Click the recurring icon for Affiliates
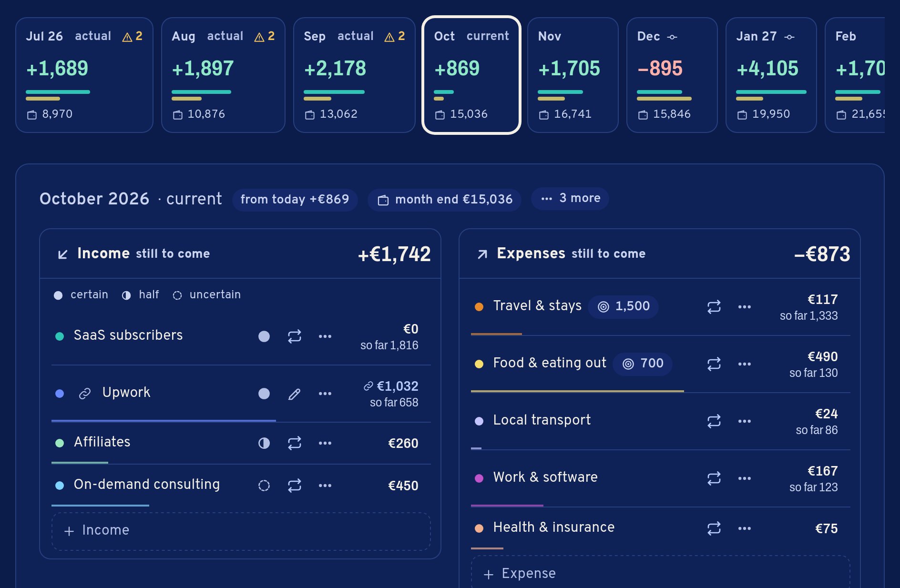The image size is (900, 588). pos(295,443)
